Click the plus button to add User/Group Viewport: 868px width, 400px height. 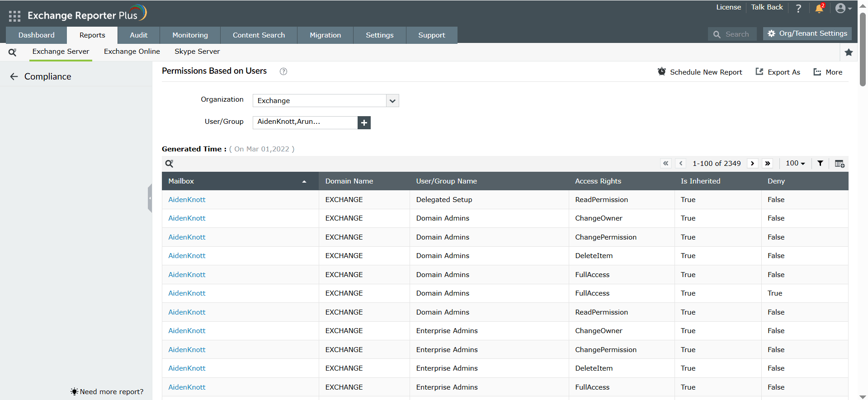click(x=364, y=122)
